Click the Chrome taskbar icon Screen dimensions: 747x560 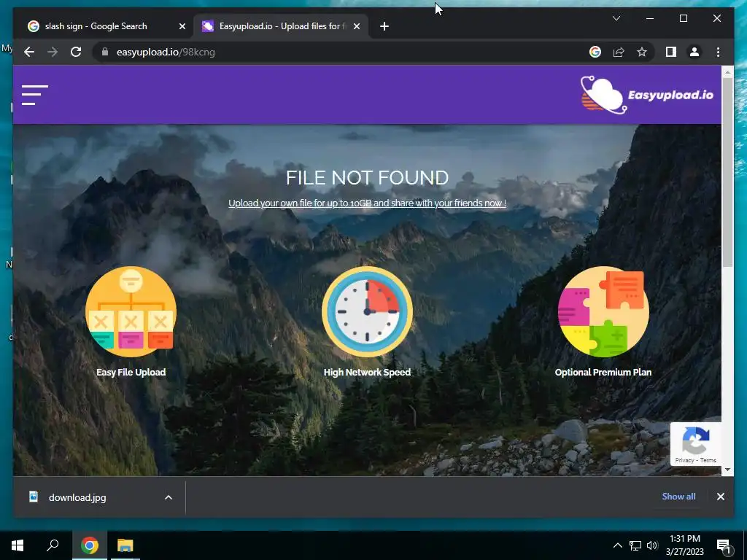click(89, 545)
